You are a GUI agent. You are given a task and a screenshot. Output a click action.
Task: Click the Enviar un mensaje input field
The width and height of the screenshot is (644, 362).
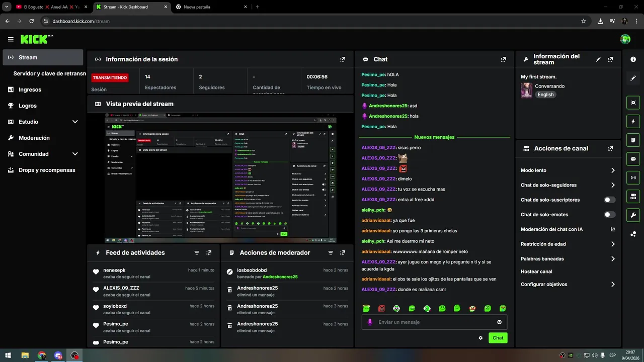[434, 322]
